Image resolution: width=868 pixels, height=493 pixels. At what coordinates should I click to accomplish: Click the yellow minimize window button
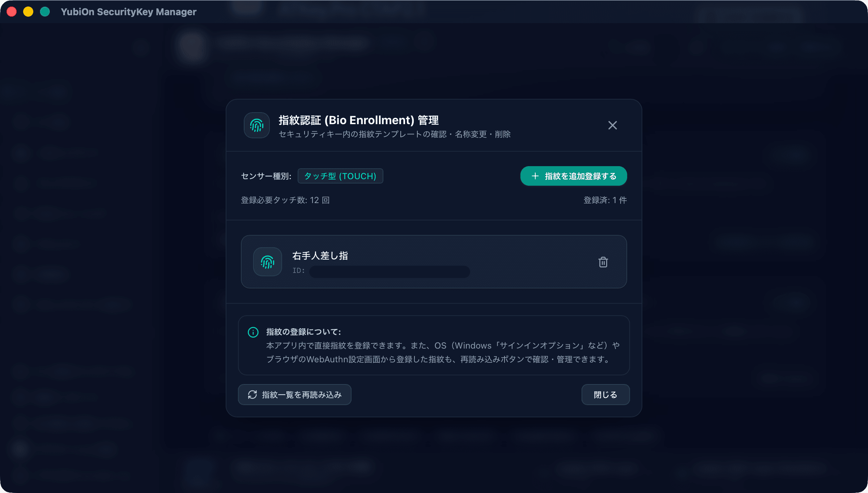28,12
